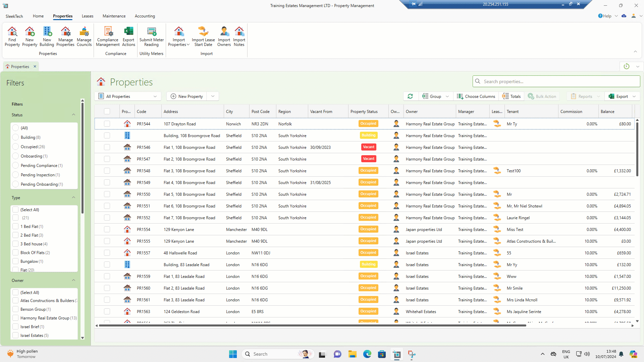Screen dimensions: 644x362
Task: Switch to the Leases ribbon tab
Action: (x=88, y=16)
